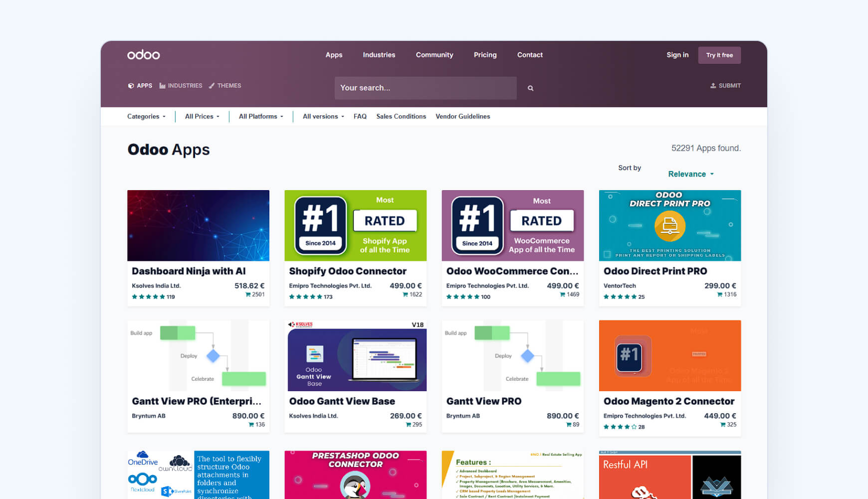Open the Categories dropdown
This screenshot has height=499, width=868.
146,117
